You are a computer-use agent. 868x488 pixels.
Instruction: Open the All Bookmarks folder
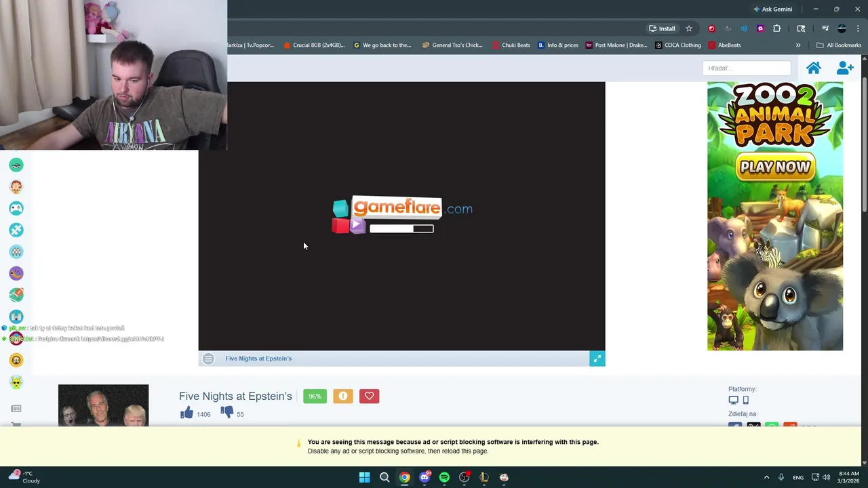click(839, 45)
